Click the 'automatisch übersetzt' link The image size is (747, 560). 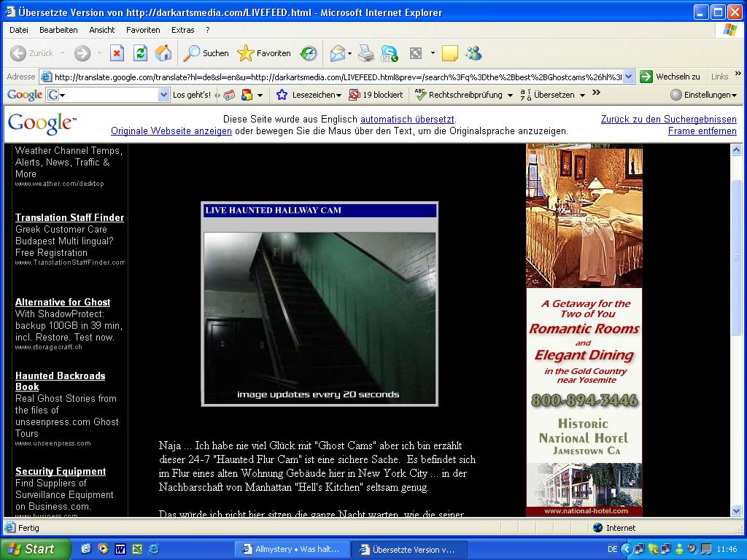[x=407, y=119]
